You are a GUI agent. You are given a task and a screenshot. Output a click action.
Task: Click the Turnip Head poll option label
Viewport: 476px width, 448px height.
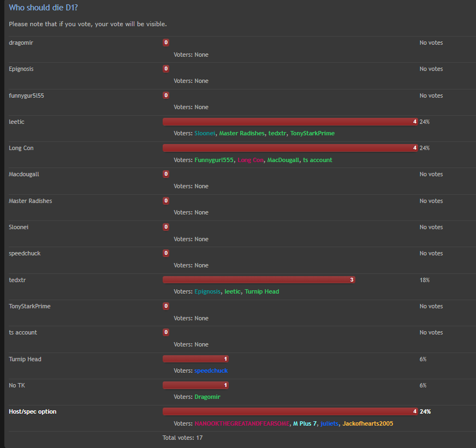pyautogui.click(x=25, y=359)
